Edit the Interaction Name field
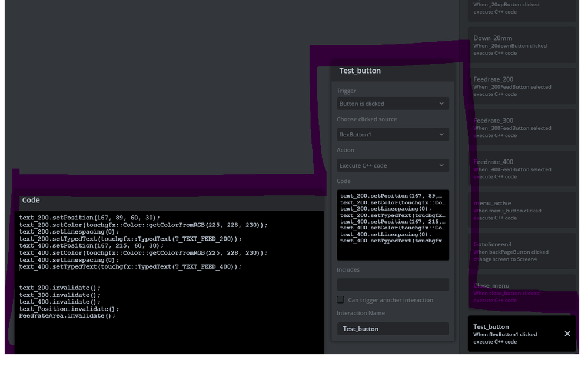The image size is (588, 380). [x=393, y=329]
